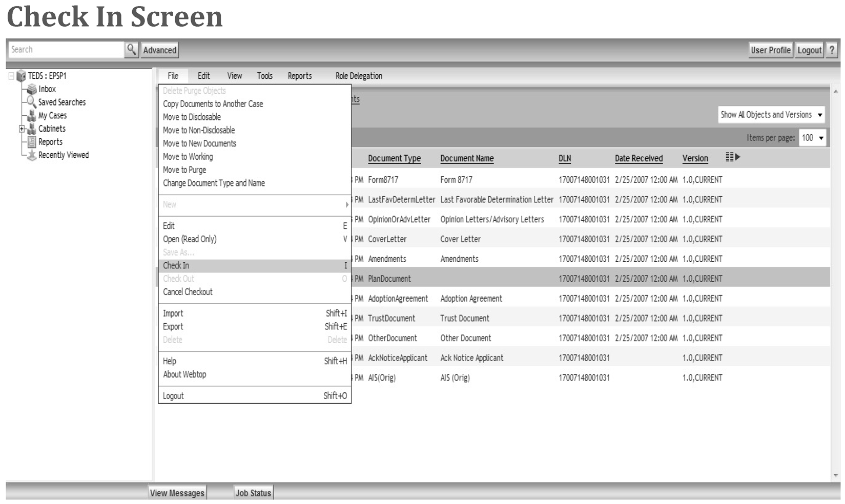Image resolution: width=845 pixels, height=504 pixels.
Task: Click the Advanced search button
Action: click(159, 50)
